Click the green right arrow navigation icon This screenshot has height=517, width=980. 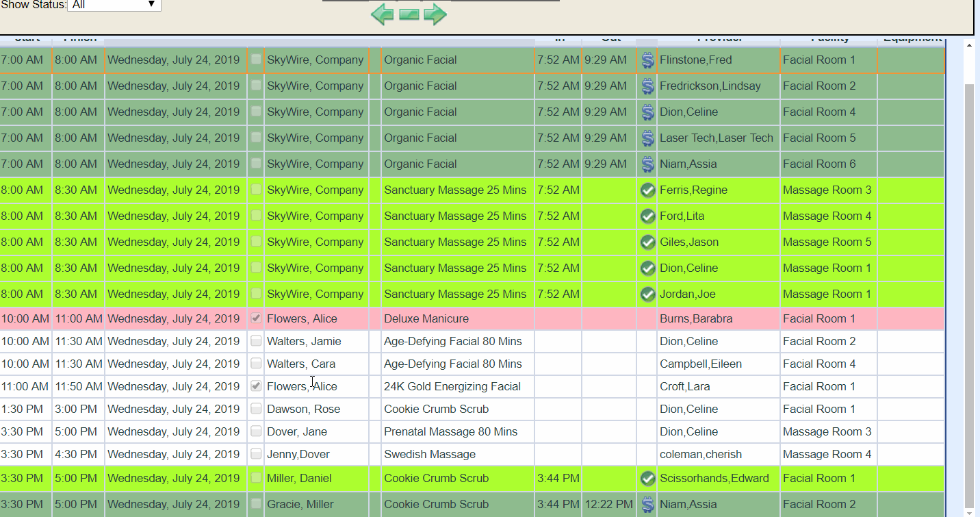click(x=435, y=14)
